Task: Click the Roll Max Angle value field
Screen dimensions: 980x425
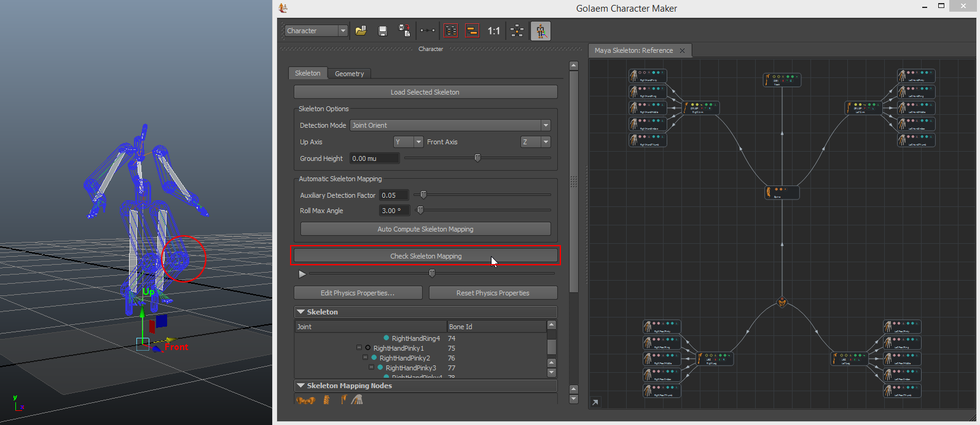Action: 394,211
